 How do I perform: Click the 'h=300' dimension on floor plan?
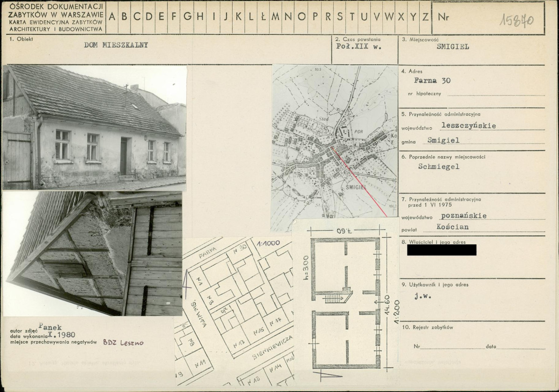(306, 268)
